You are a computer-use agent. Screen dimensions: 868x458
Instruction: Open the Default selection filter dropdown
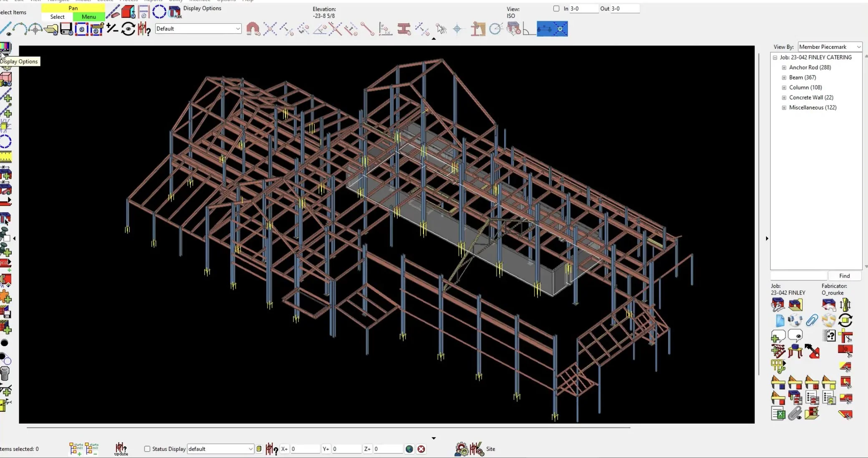pyautogui.click(x=198, y=29)
